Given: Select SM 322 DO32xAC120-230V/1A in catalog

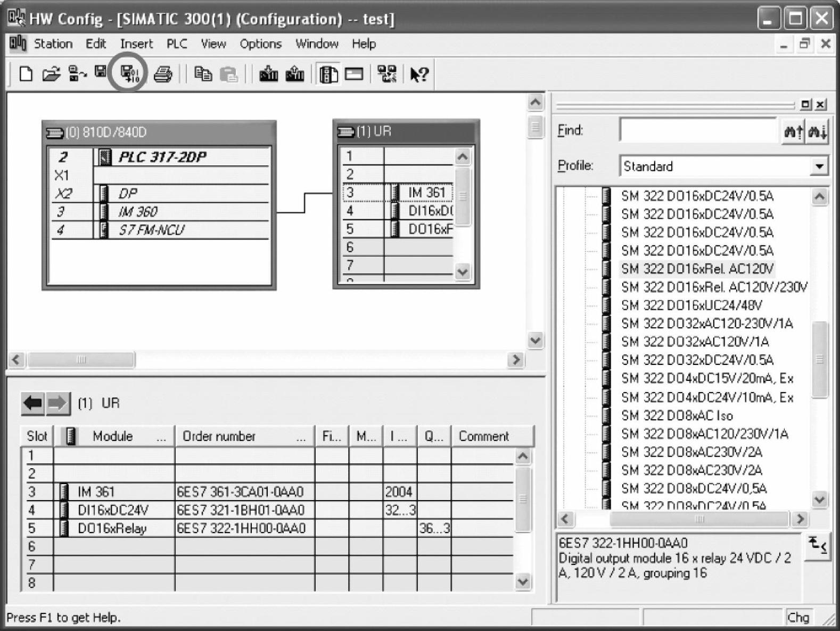Looking at the screenshot, I should click(x=707, y=323).
